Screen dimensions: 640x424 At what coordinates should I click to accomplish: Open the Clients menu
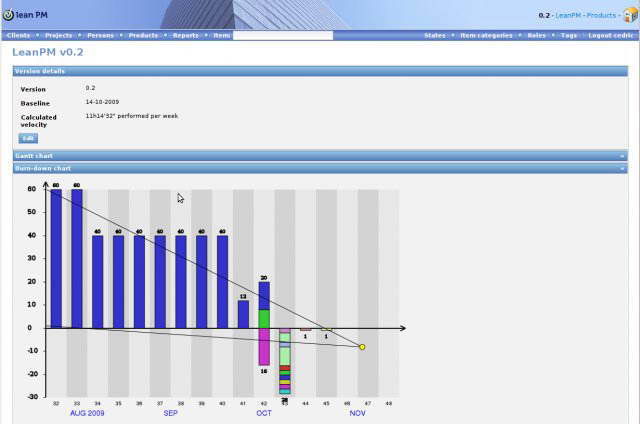(x=18, y=36)
